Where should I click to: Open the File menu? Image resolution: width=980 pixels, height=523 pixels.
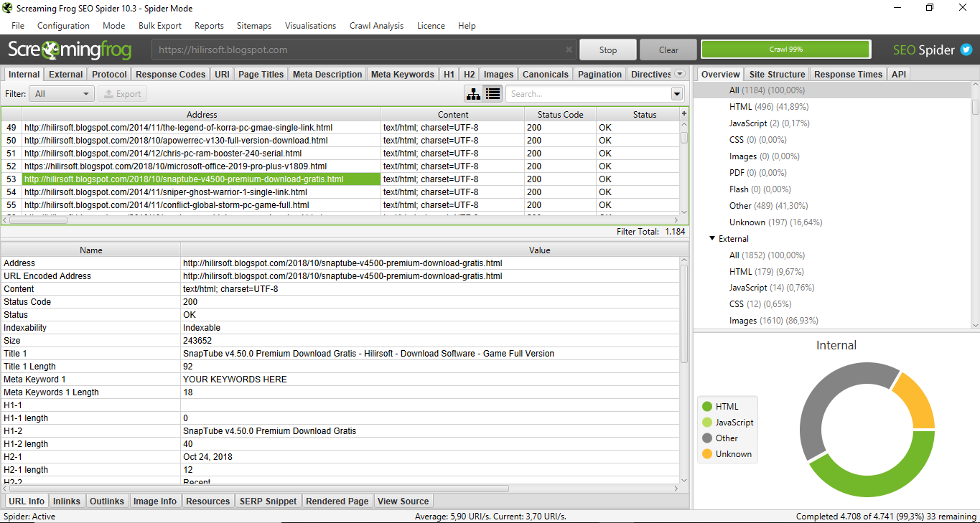(18, 25)
